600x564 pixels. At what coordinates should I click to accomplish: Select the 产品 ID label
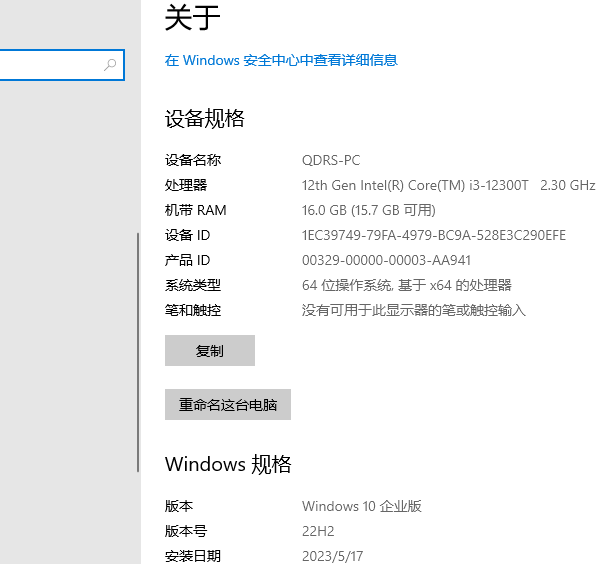(188, 261)
